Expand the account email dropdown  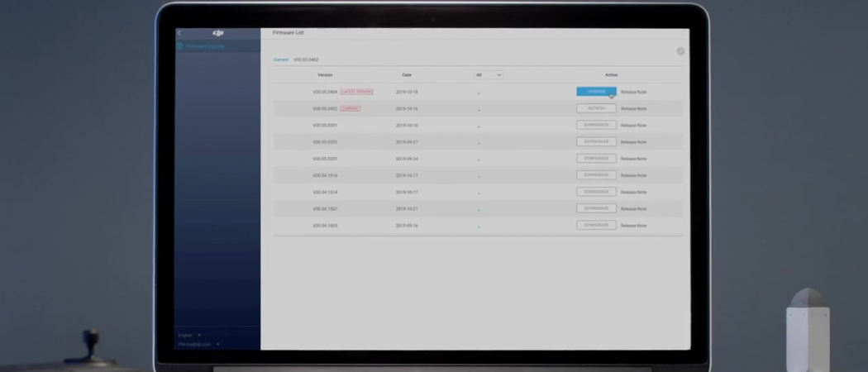click(x=198, y=344)
